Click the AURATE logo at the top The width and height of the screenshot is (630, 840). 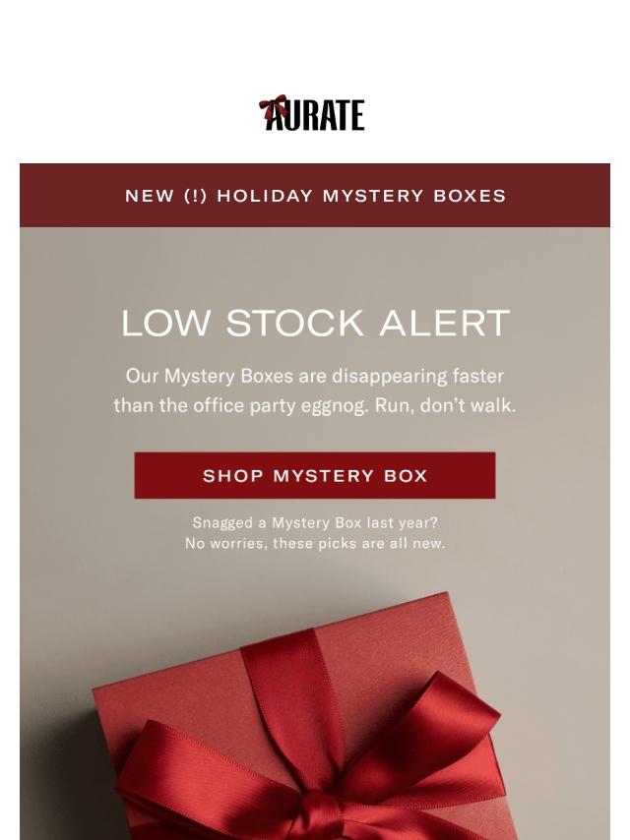pyautogui.click(x=312, y=113)
